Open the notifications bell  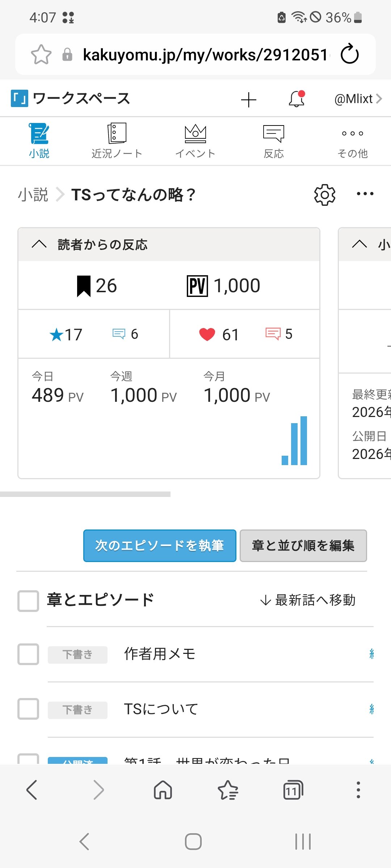tap(297, 99)
